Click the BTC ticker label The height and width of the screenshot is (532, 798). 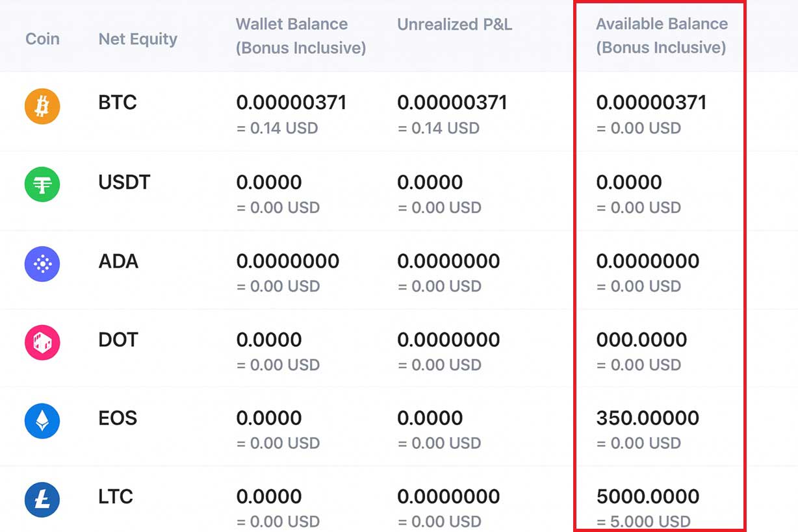pyautogui.click(x=118, y=103)
